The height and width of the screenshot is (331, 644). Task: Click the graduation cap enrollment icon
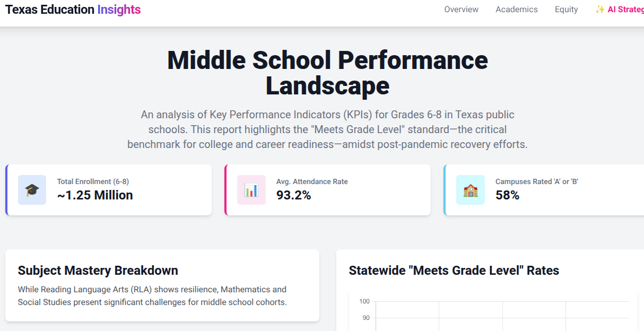32,190
